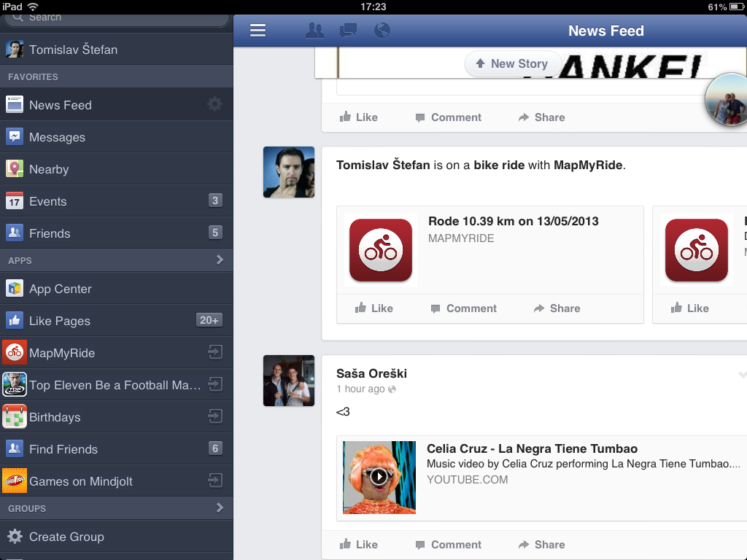This screenshot has width=747, height=560.
Task: Open the messages chat-bubbles icon in header
Action: 348,31
